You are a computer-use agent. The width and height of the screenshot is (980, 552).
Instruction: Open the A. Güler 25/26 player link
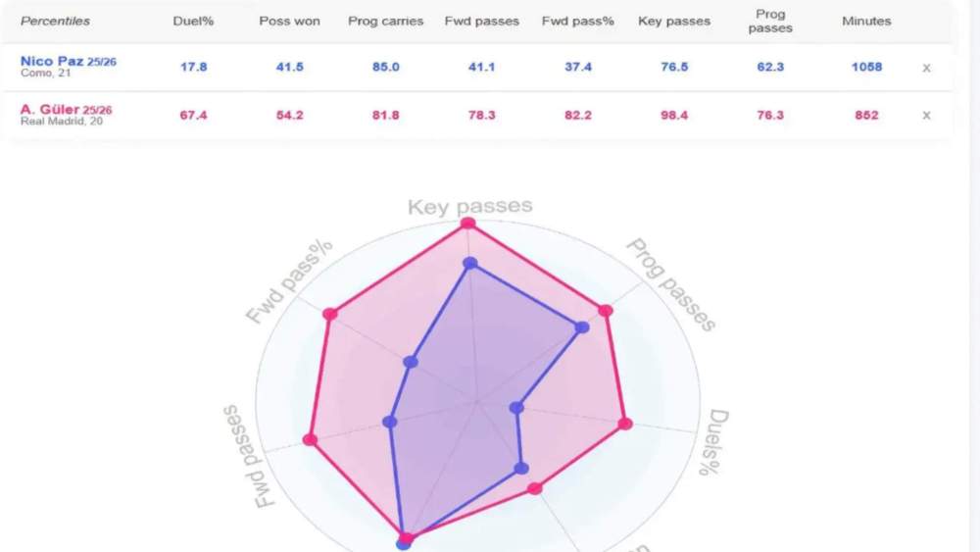[x=66, y=110]
